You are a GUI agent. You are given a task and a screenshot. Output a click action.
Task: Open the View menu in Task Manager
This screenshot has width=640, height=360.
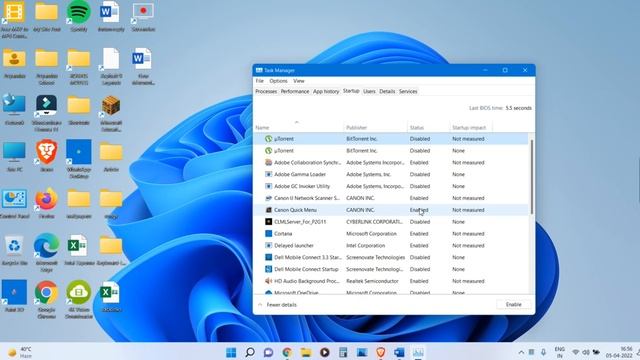299,81
